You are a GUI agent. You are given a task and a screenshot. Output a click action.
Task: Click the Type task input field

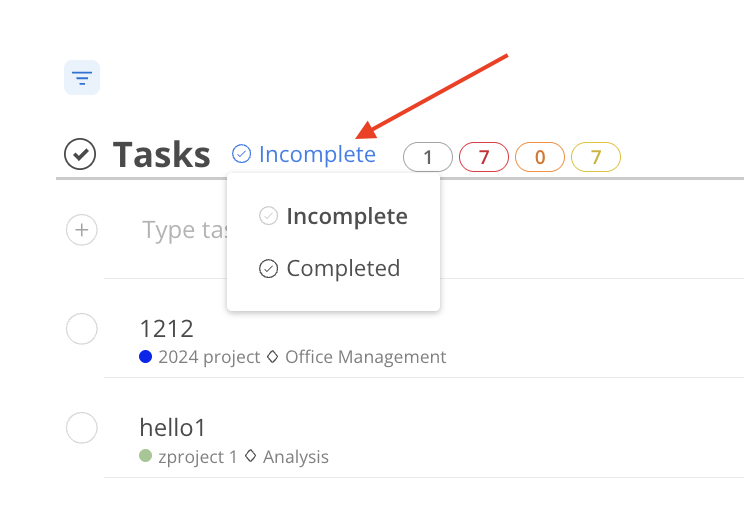[x=185, y=231]
